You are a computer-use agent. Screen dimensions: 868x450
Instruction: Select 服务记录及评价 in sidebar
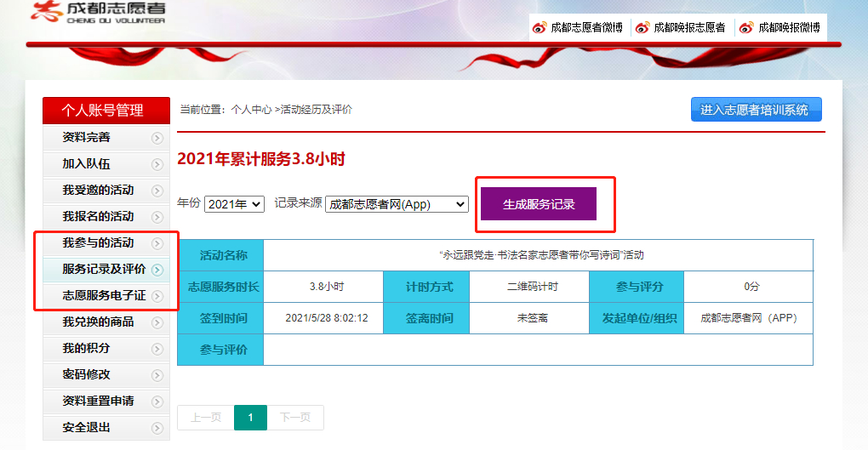106,269
